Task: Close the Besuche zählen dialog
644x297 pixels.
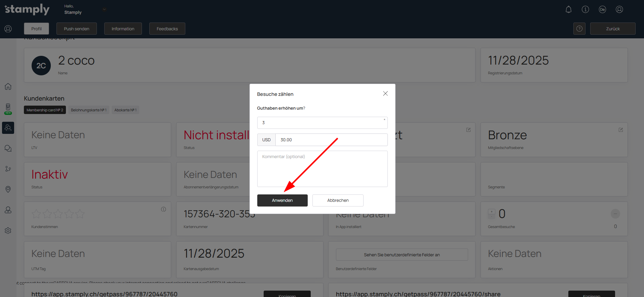Action: coord(385,94)
